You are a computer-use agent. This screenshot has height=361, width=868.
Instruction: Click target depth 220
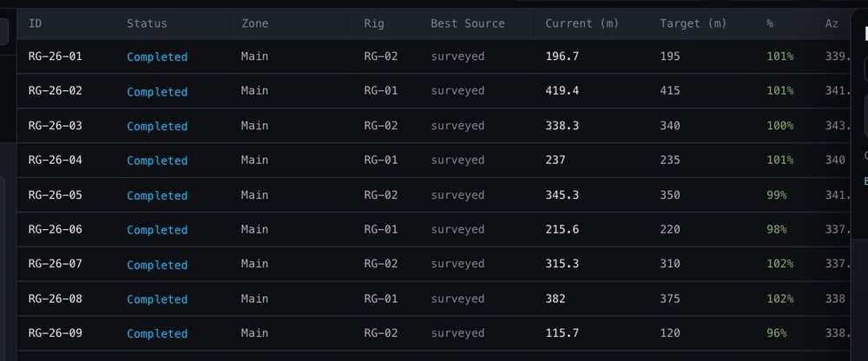[670, 229]
